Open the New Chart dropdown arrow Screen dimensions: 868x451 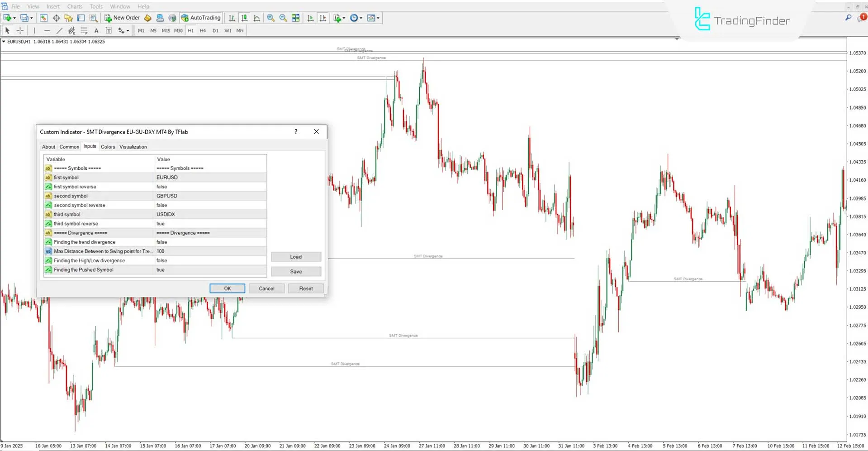[14, 18]
